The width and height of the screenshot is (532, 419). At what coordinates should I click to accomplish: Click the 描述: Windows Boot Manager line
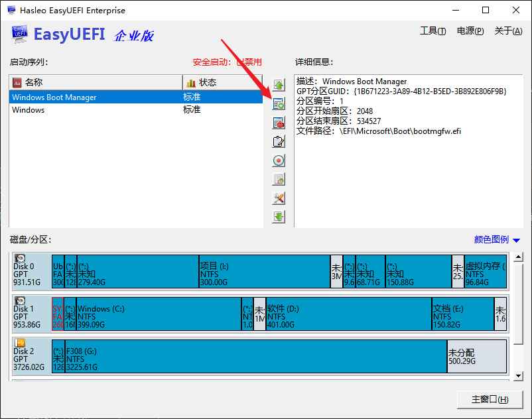[x=352, y=82]
